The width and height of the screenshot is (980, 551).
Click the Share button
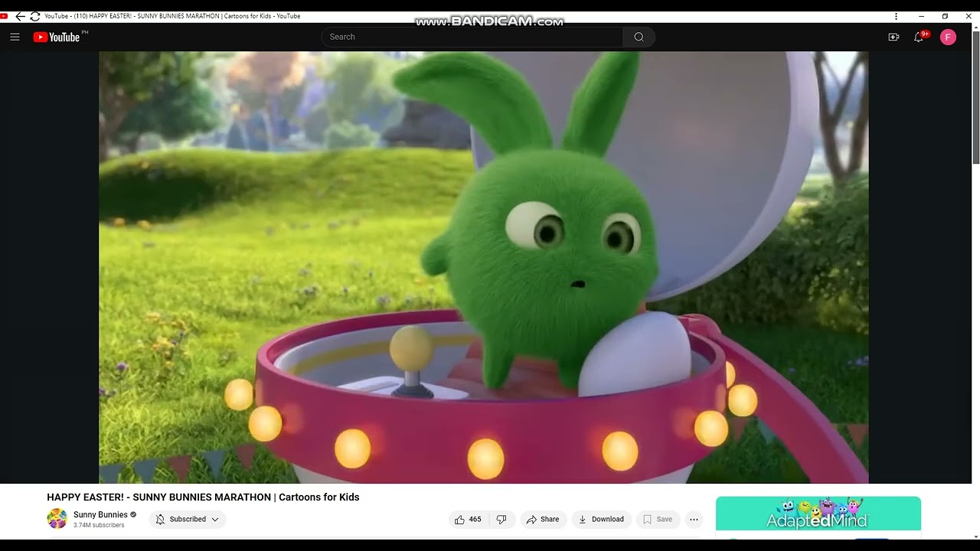[x=542, y=519]
